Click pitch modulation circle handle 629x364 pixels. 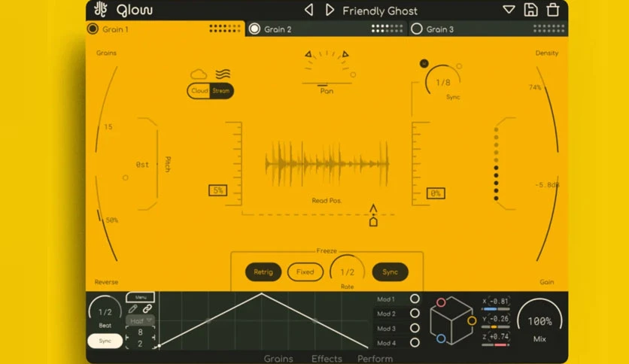(126, 177)
